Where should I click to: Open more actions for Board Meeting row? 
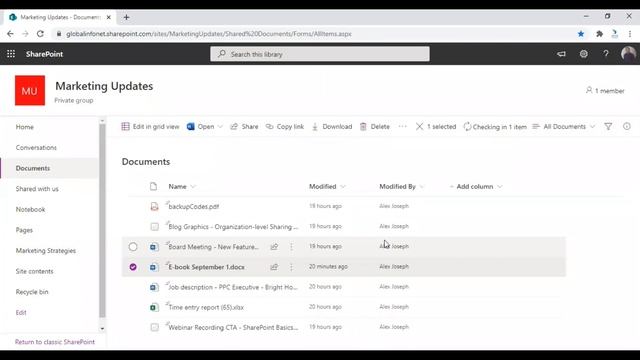[291, 247]
